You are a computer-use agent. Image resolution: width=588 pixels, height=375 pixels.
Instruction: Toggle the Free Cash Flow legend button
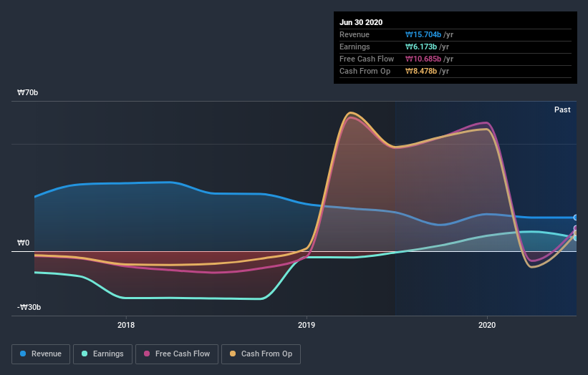[x=177, y=354]
